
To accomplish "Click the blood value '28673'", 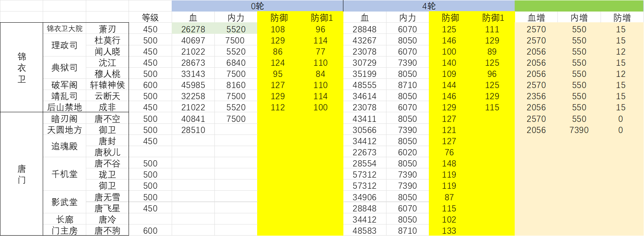I will point(193,63).
